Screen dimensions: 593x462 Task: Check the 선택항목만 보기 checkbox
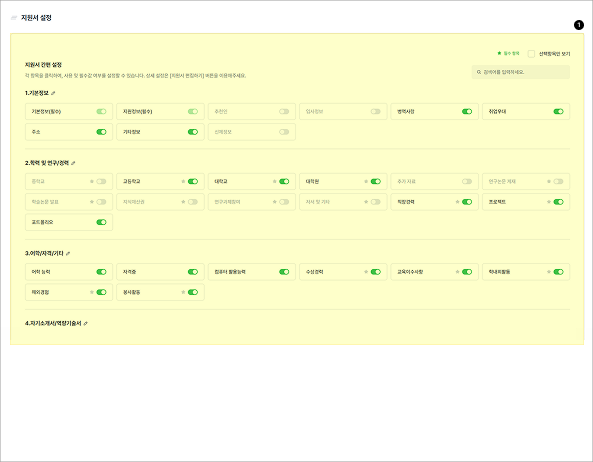531,54
